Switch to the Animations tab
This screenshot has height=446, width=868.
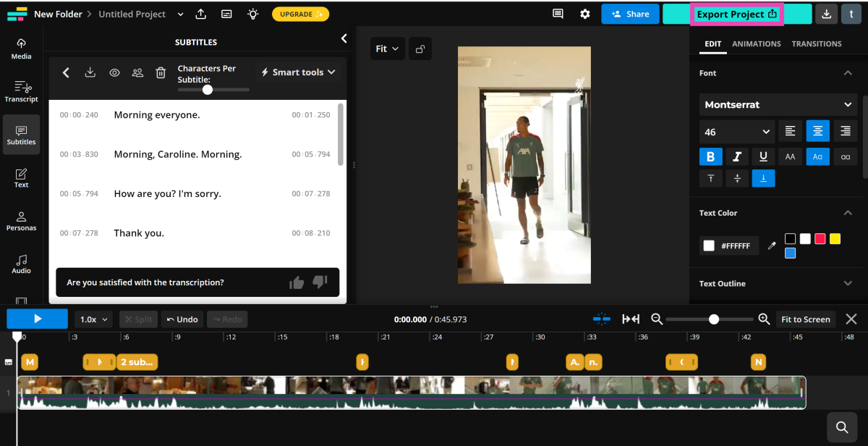click(x=756, y=43)
